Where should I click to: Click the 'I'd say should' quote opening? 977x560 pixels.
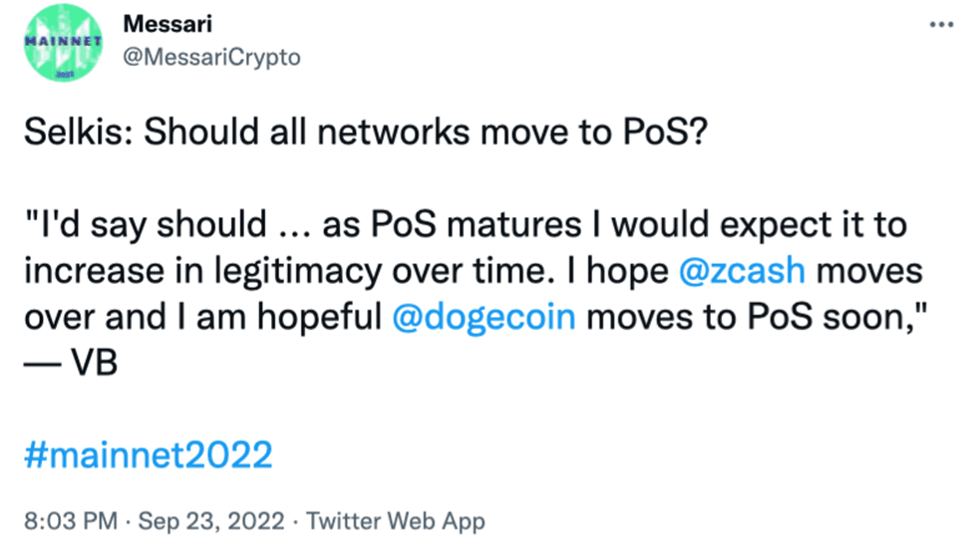tap(146, 224)
